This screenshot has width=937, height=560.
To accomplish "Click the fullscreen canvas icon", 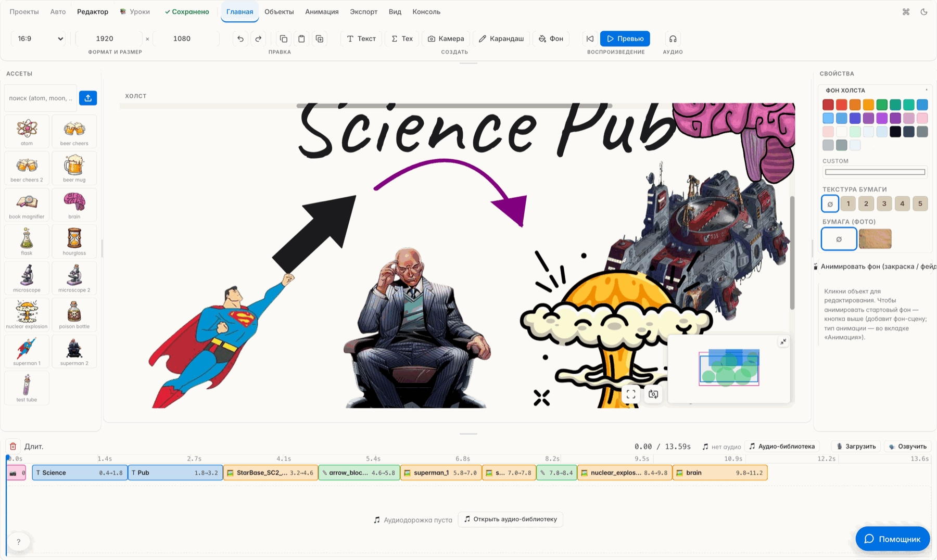I will pos(631,394).
